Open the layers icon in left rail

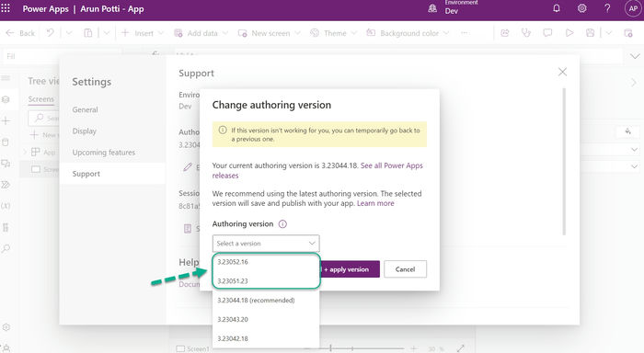tap(6, 99)
